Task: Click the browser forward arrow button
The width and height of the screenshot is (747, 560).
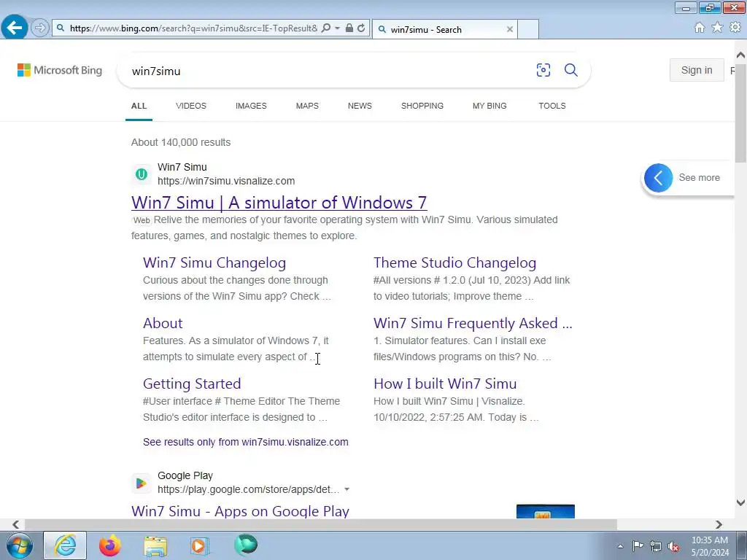Action: 40,28
